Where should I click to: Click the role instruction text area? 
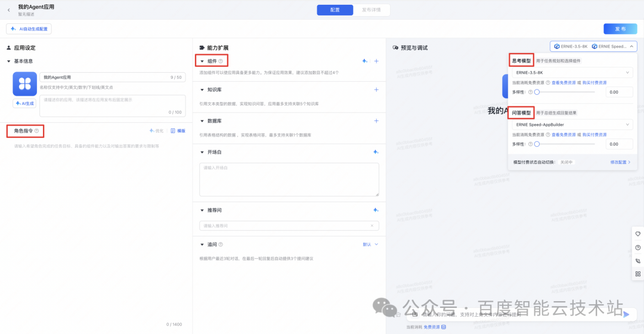click(x=96, y=230)
